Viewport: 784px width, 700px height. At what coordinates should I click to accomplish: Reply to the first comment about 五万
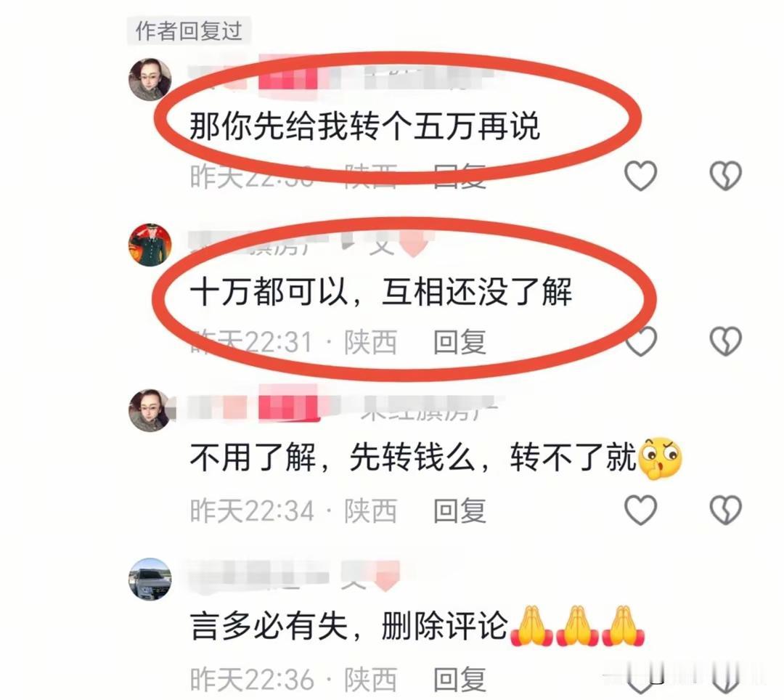[x=460, y=176]
